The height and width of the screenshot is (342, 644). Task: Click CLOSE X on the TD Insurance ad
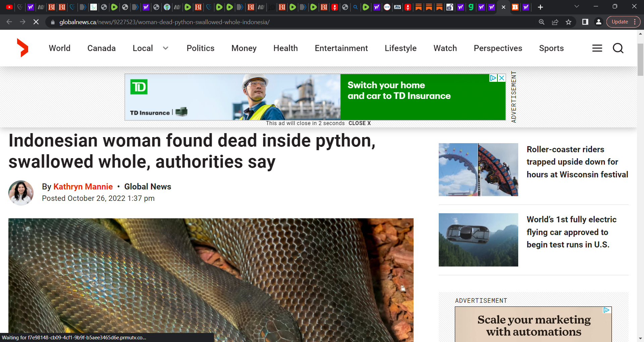(x=360, y=123)
